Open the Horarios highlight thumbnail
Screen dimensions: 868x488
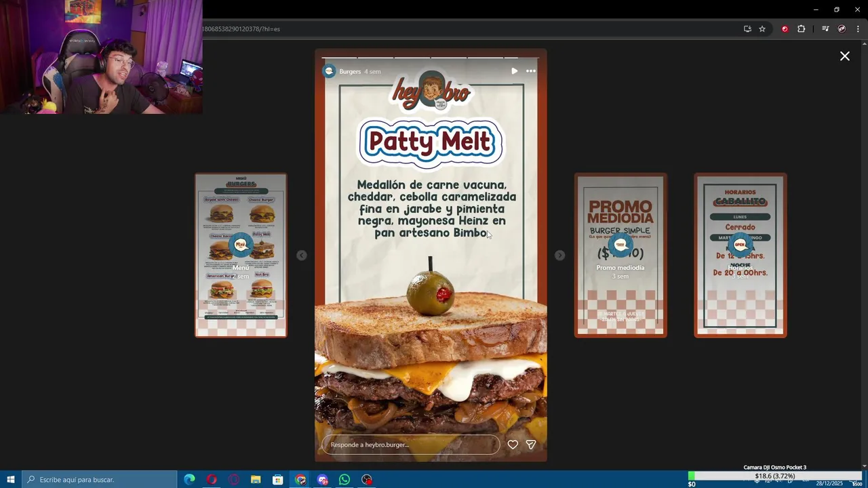point(741,255)
